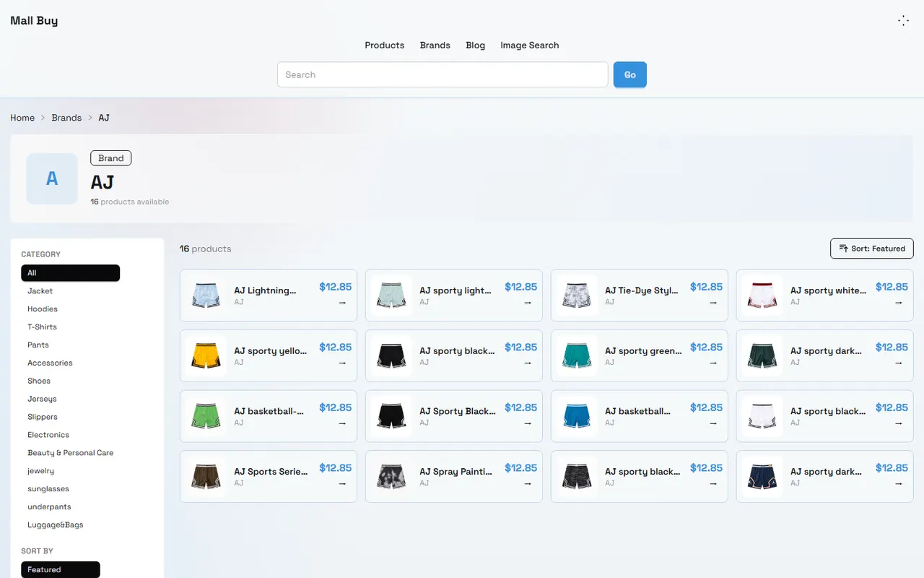This screenshot has width=924, height=578.
Task: Click the Go search button
Action: (630, 74)
